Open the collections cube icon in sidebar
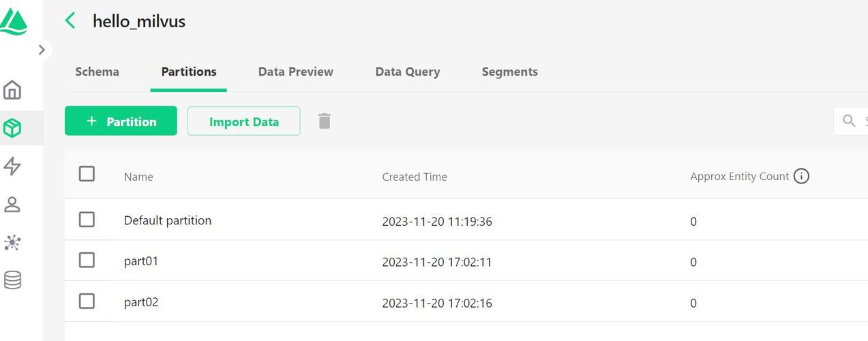Image resolution: width=868 pixels, height=341 pixels. [12, 128]
